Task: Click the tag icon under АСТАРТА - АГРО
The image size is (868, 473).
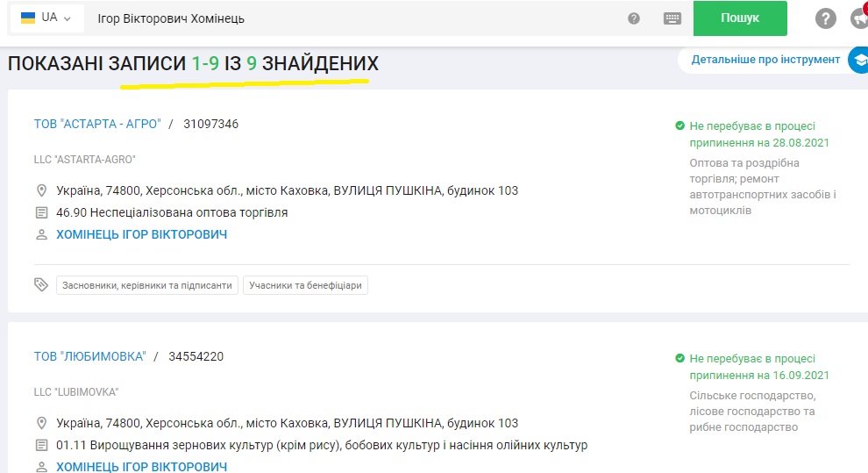Action: click(40, 285)
